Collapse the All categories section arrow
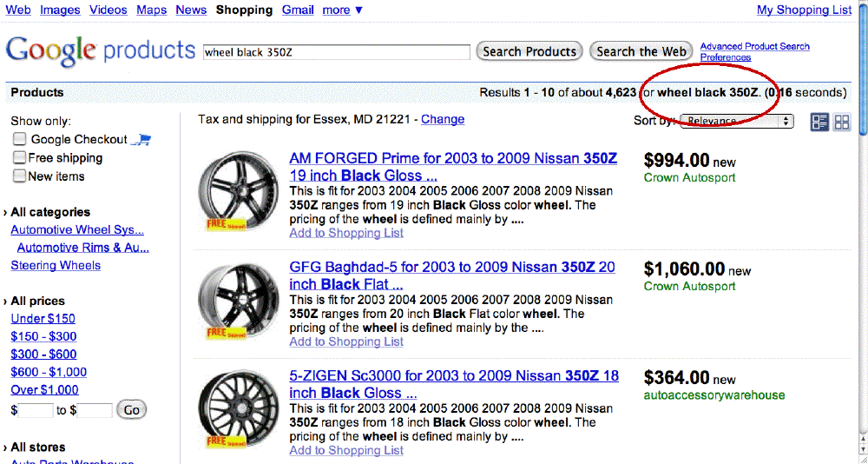This screenshot has height=464, width=868. click(5, 212)
